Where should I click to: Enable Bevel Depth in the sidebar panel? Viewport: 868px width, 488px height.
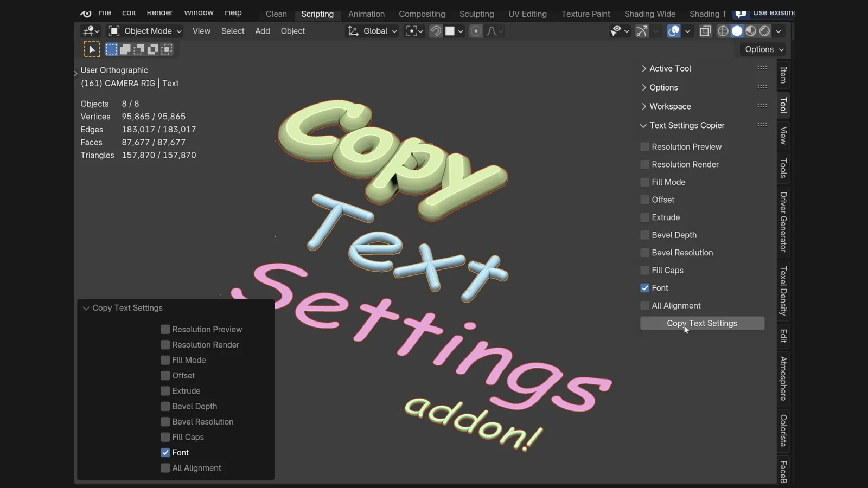point(644,235)
